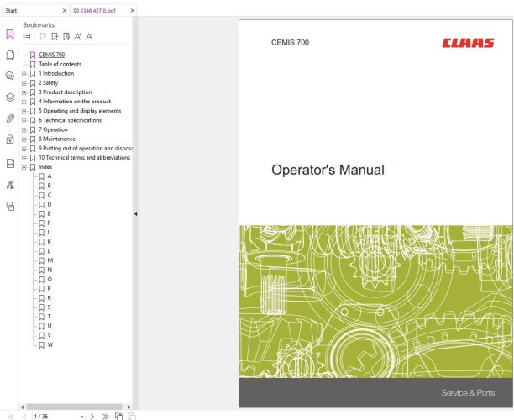Open the Attachments paperclip panel
514x420 pixels.
pos(10,118)
